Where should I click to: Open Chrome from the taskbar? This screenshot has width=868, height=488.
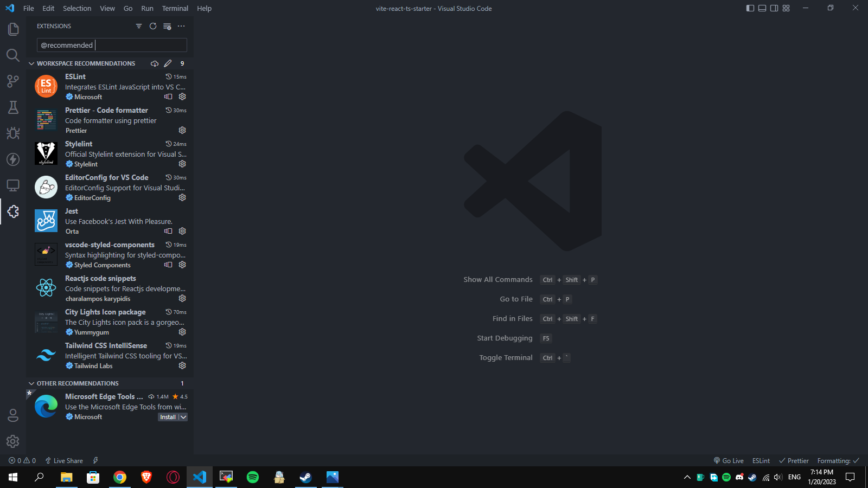pos(120,477)
